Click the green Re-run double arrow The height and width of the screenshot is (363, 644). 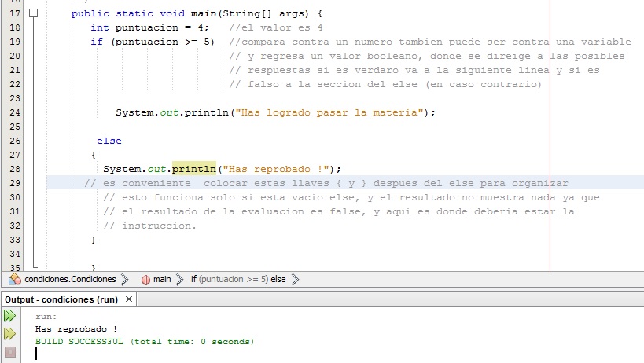[9, 316]
